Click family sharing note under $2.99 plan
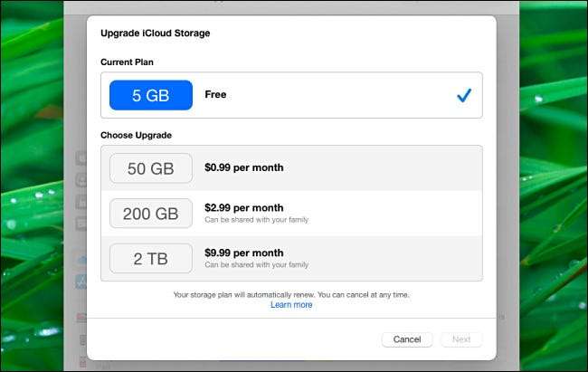Screen dimensions: 588x372 tap(257, 220)
